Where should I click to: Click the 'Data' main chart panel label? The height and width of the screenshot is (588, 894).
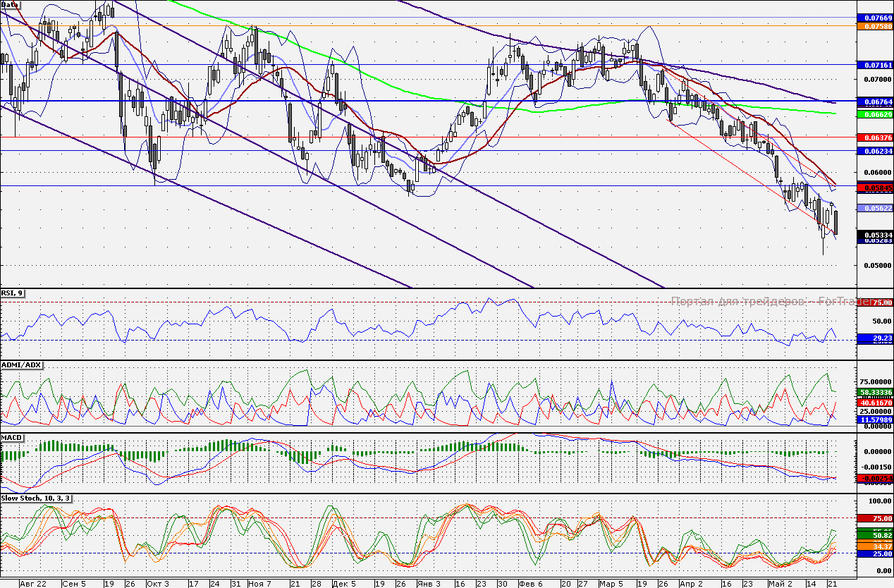(x=10, y=5)
